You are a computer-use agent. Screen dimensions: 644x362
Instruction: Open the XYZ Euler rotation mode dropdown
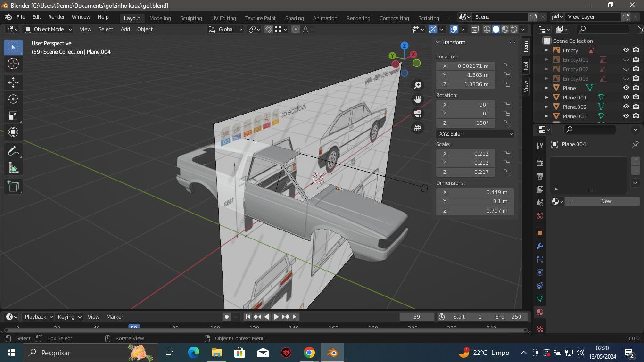click(x=475, y=134)
